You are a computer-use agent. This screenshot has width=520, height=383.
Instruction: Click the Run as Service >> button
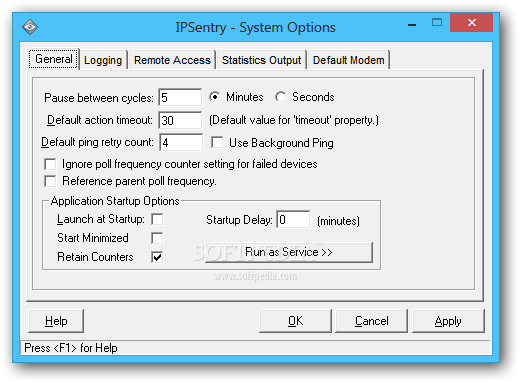(x=289, y=252)
